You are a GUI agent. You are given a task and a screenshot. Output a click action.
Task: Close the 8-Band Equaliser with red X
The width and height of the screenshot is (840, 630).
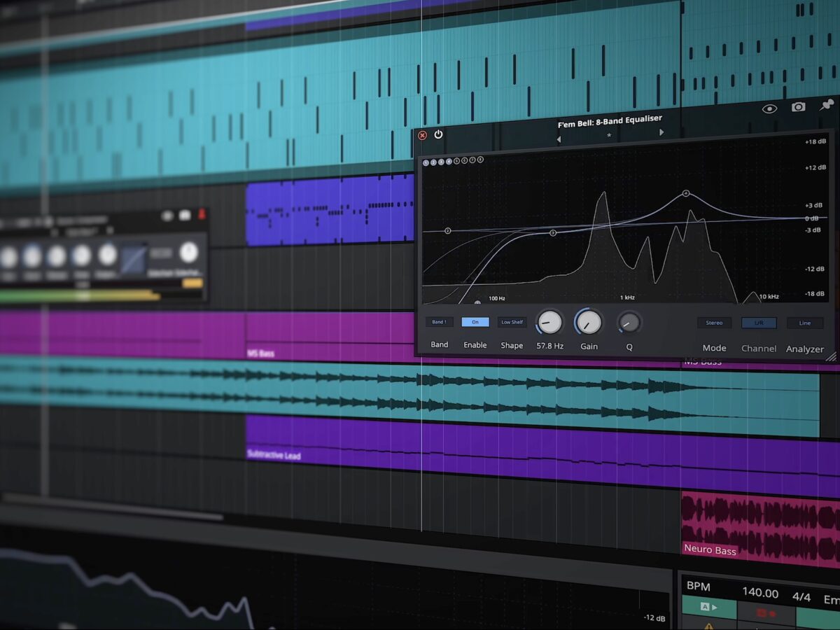coord(422,135)
